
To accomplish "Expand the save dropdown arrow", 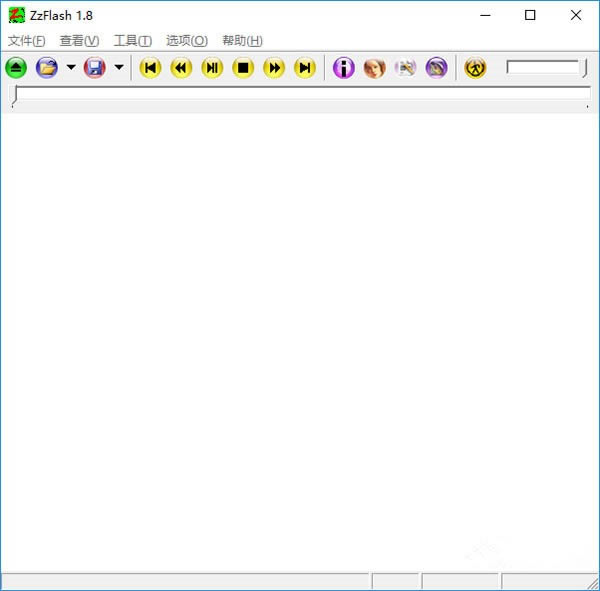I will [119, 68].
